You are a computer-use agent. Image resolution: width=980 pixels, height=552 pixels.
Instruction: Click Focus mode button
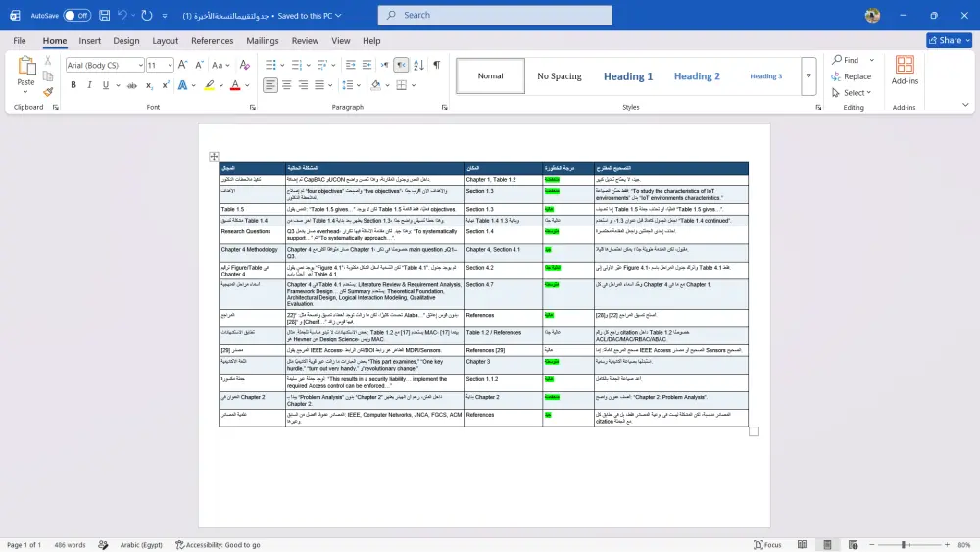(x=768, y=545)
